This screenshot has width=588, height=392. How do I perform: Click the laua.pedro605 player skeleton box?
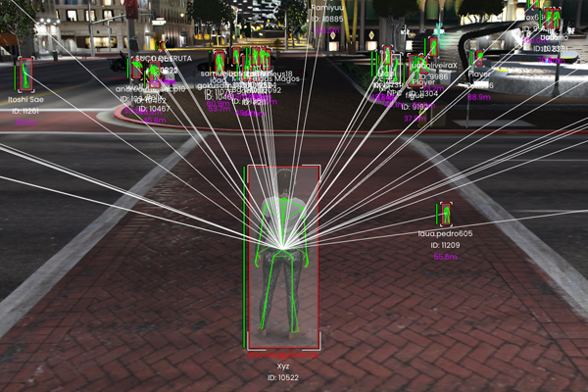click(x=445, y=214)
